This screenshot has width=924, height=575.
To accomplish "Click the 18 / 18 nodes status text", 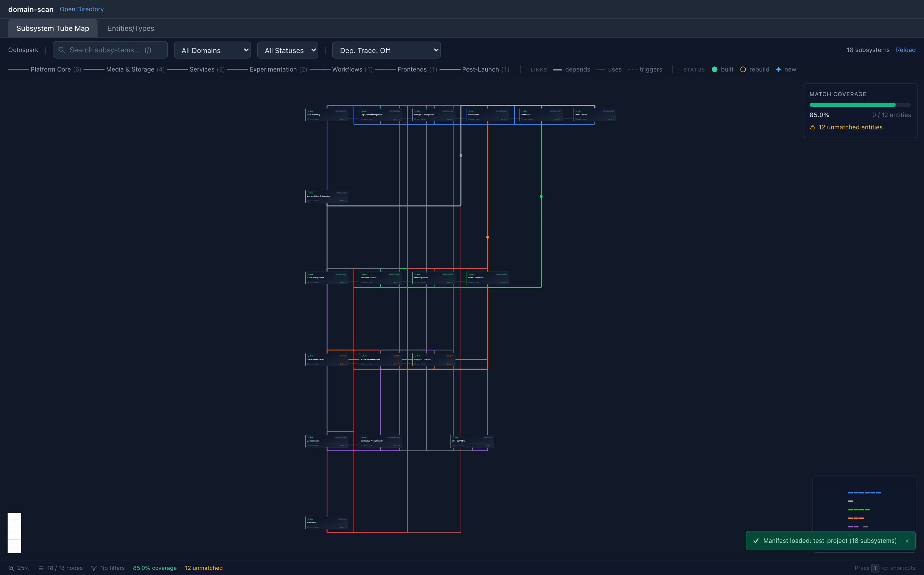I will click(x=65, y=568).
